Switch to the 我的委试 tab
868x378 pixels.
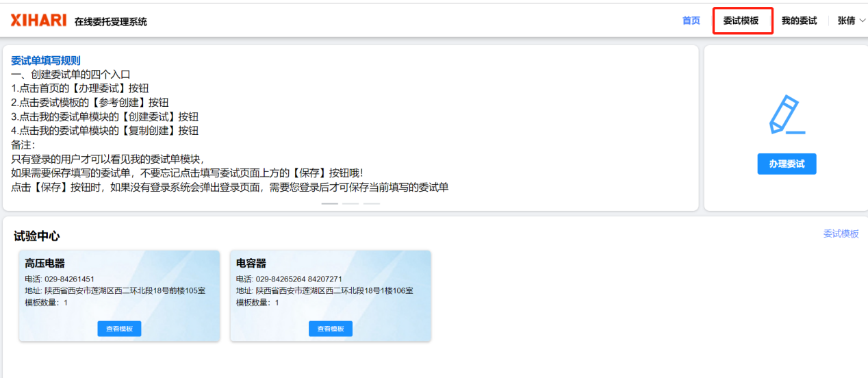pyautogui.click(x=799, y=21)
